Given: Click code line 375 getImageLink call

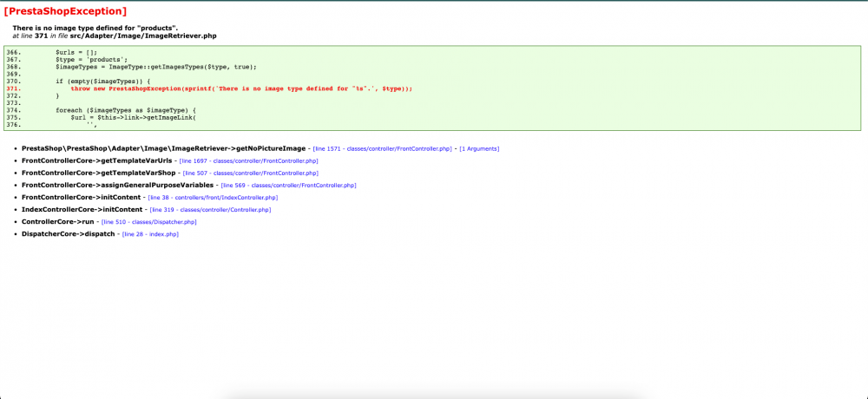Looking at the screenshot, I should click(134, 117).
